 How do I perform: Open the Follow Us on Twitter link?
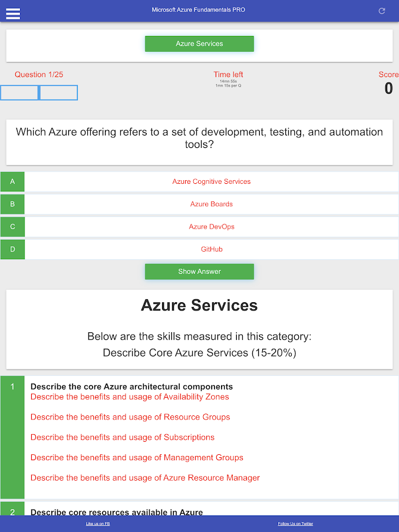pos(295,524)
